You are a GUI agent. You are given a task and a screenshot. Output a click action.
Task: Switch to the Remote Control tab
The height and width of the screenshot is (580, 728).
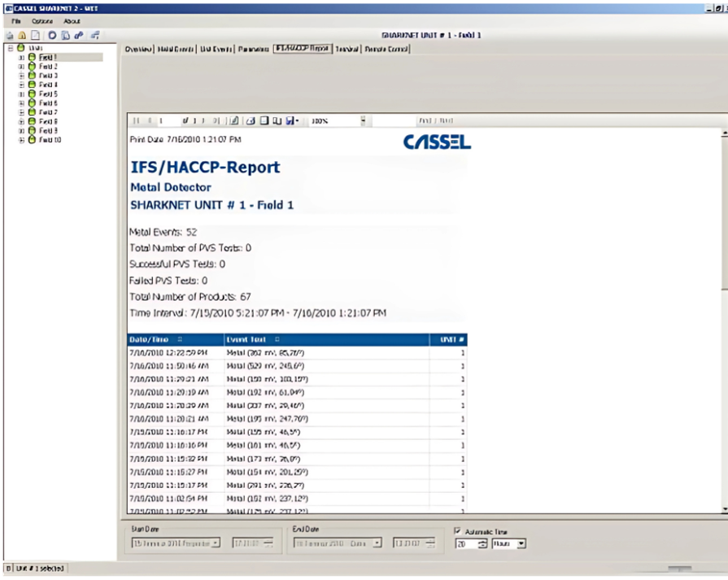(x=386, y=50)
